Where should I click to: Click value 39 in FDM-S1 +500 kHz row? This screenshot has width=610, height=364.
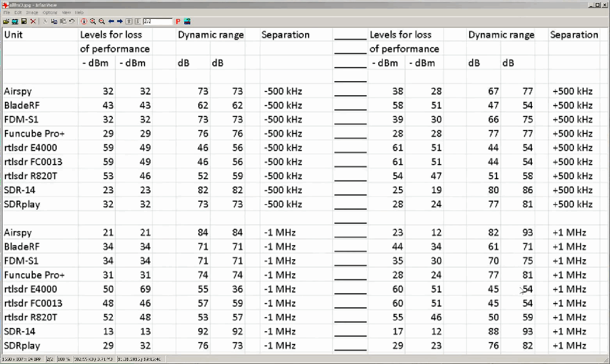point(398,120)
